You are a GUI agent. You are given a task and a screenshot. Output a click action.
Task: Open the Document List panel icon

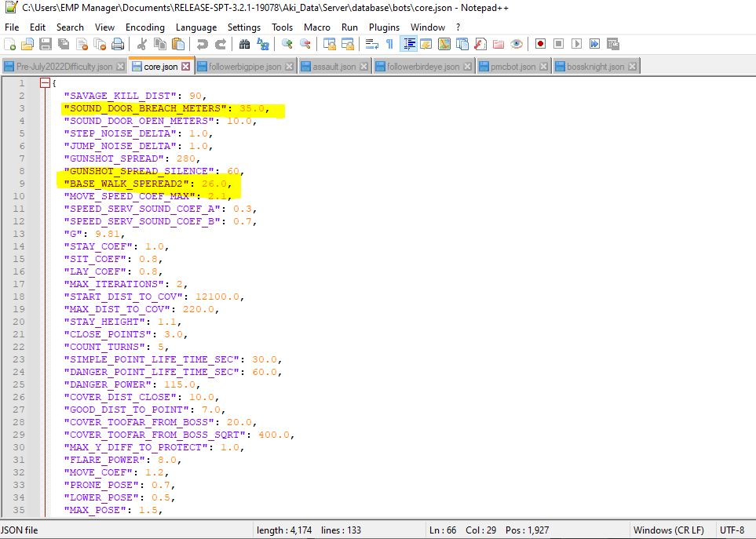tap(462, 44)
